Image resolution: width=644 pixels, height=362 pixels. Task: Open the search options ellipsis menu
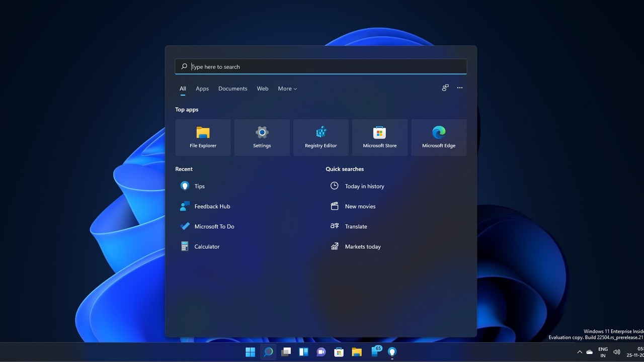[459, 88]
